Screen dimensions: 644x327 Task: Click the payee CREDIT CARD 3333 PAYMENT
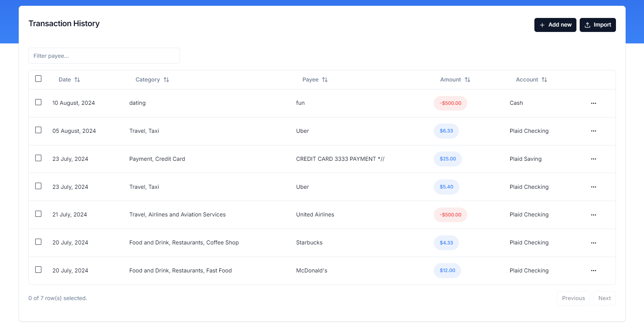point(340,159)
